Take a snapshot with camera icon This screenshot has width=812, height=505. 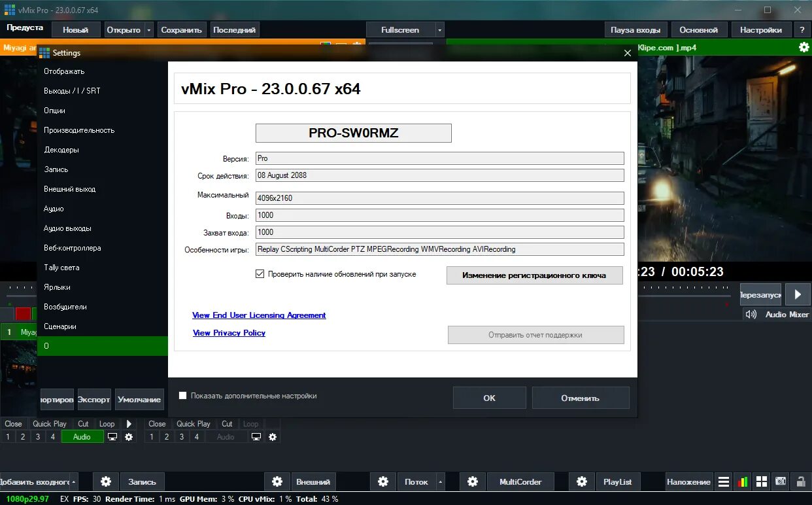coord(781,481)
